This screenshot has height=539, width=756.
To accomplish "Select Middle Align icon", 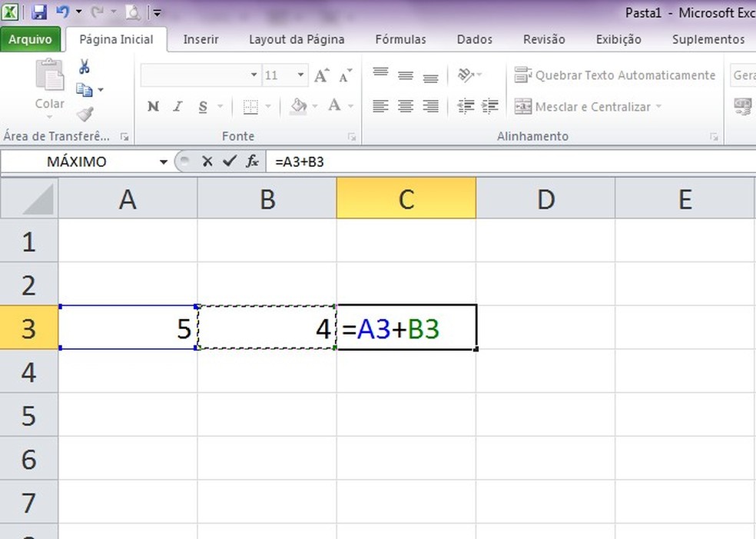I will 406,75.
